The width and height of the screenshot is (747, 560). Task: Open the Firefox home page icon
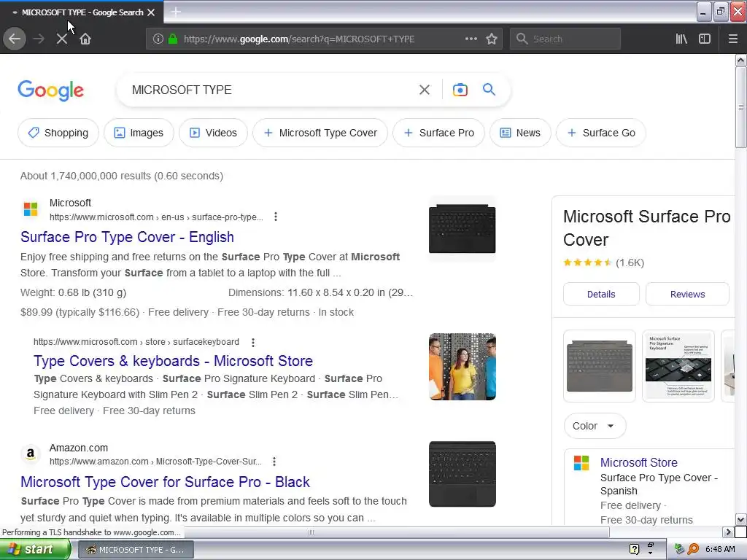[85, 39]
